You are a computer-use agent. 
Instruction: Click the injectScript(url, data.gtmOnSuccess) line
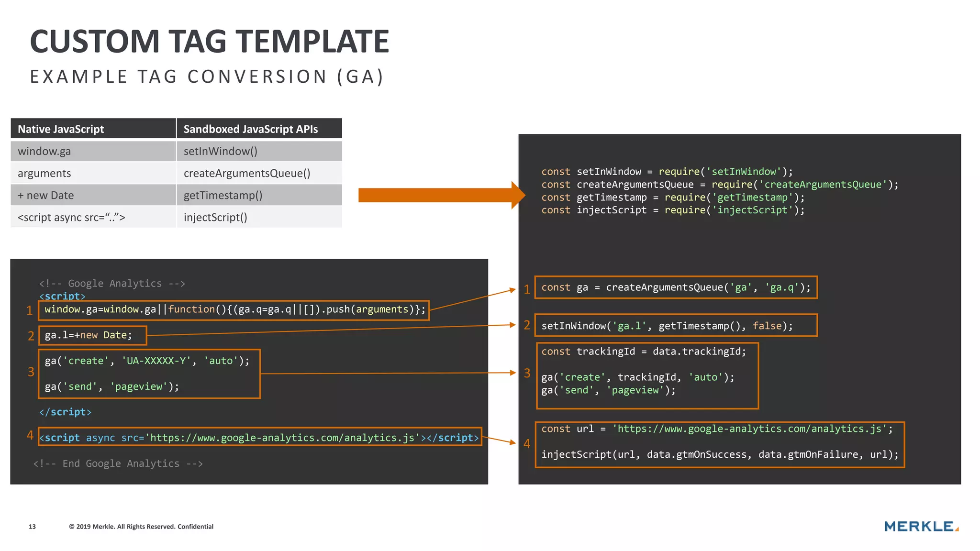click(x=719, y=454)
